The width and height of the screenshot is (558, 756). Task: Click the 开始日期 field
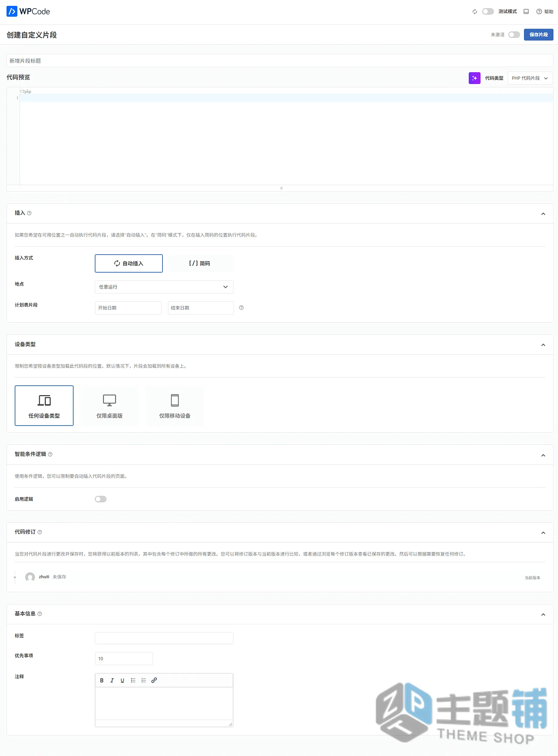(128, 308)
